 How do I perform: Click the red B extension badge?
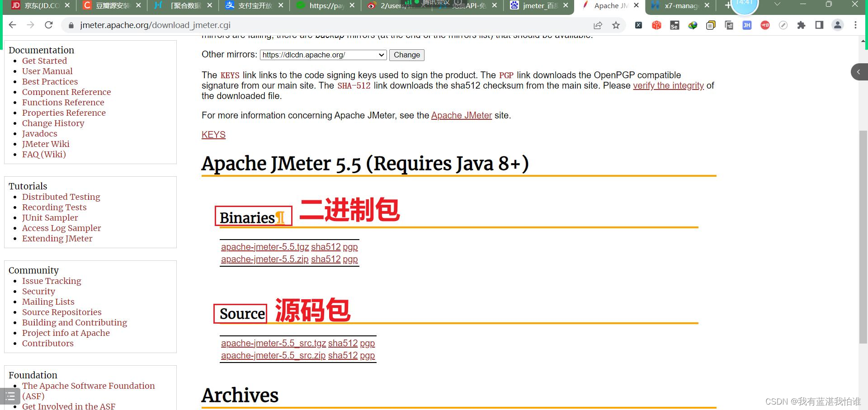point(765,25)
